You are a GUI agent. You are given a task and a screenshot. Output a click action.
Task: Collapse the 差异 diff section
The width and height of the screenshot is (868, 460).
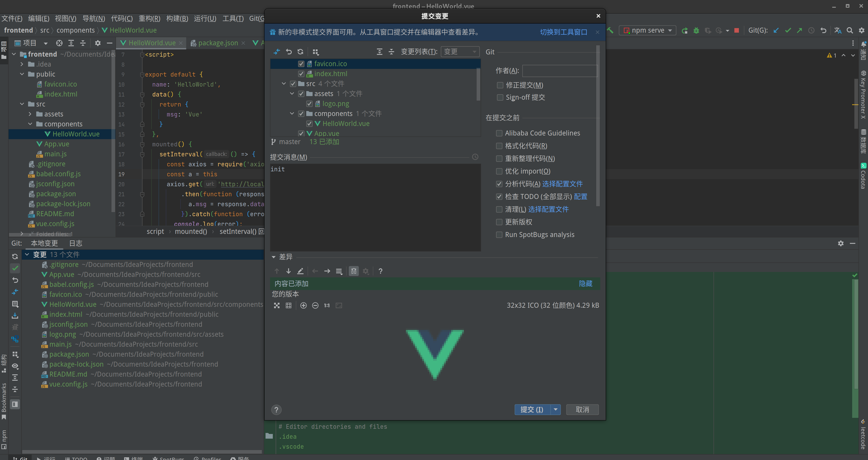tap(274, 257)
